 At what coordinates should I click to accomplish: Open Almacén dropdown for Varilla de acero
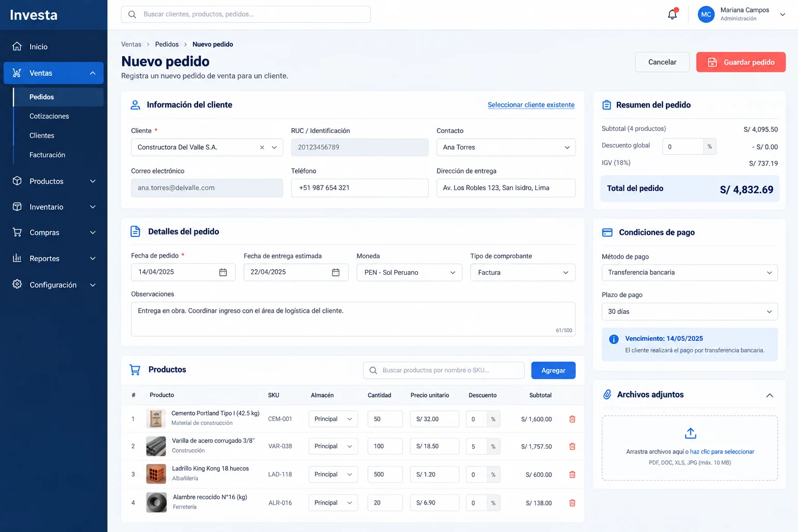pyautogui.click(x=333, y=446)
